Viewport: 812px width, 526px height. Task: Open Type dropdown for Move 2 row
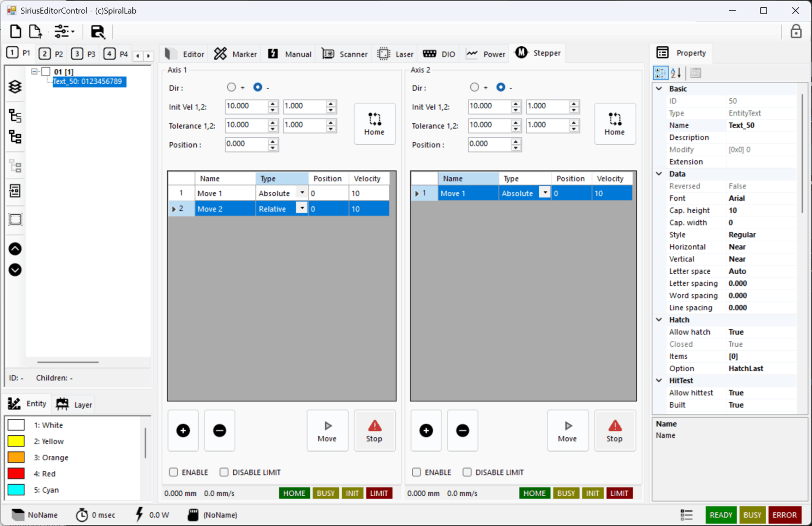[x=302, y=208]
